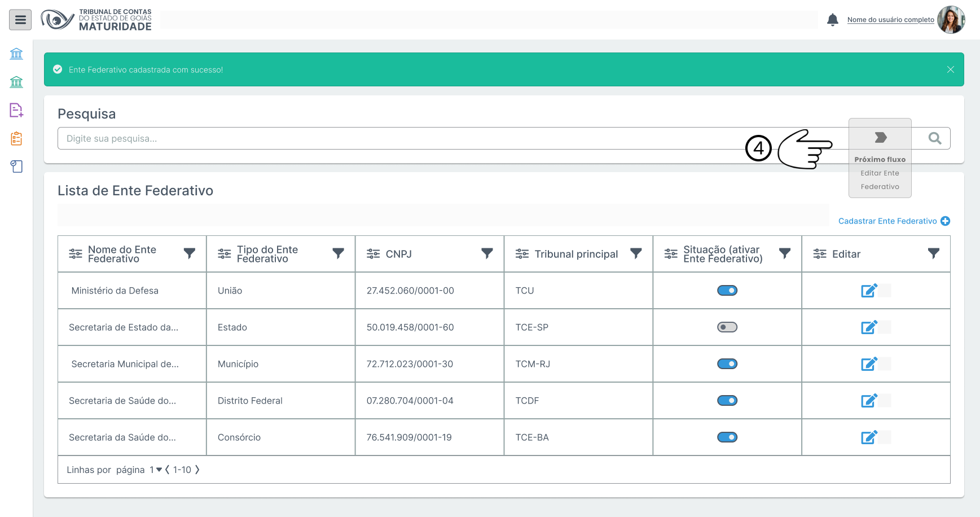Image resolution: width=980 pixels, height=517 pixels.
Task: Edit the Ministério da Defesa row
Action: [x=869, y=291]
